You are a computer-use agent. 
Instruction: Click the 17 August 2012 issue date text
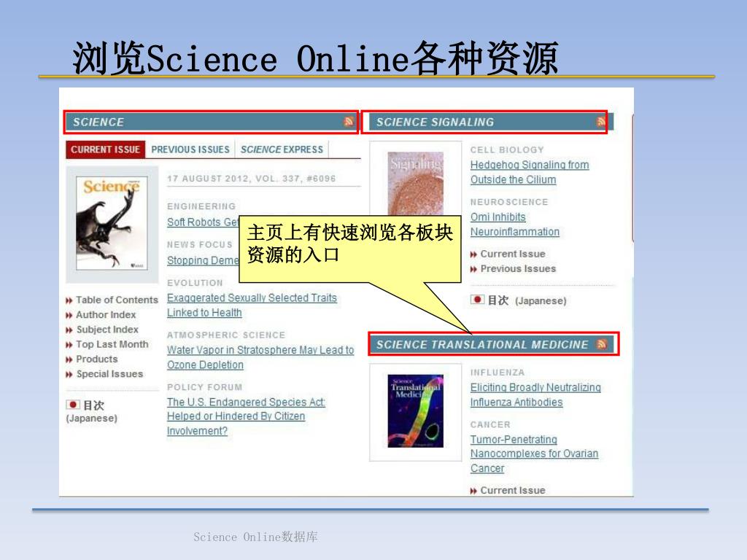[251, 179]
